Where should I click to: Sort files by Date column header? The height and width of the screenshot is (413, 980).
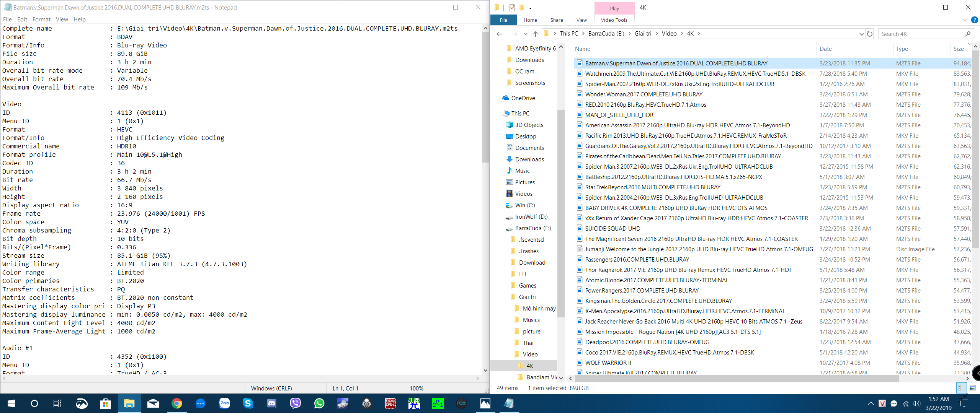click(826, 49)
